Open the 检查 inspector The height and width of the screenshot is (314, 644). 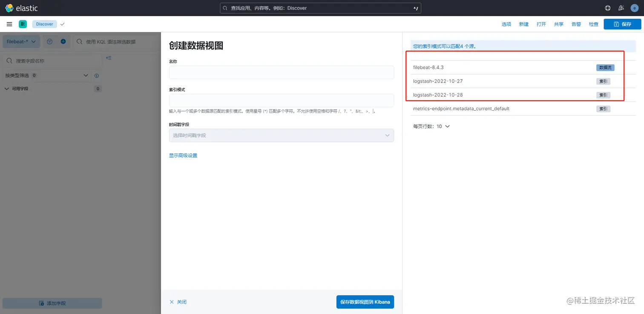click(x=594, y=24)
